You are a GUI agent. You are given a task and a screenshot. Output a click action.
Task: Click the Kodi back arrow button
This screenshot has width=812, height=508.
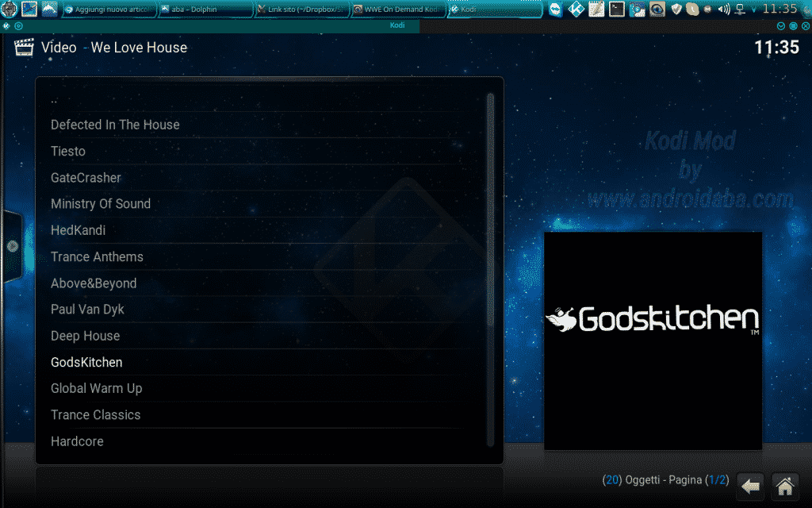tap(750, 487)
